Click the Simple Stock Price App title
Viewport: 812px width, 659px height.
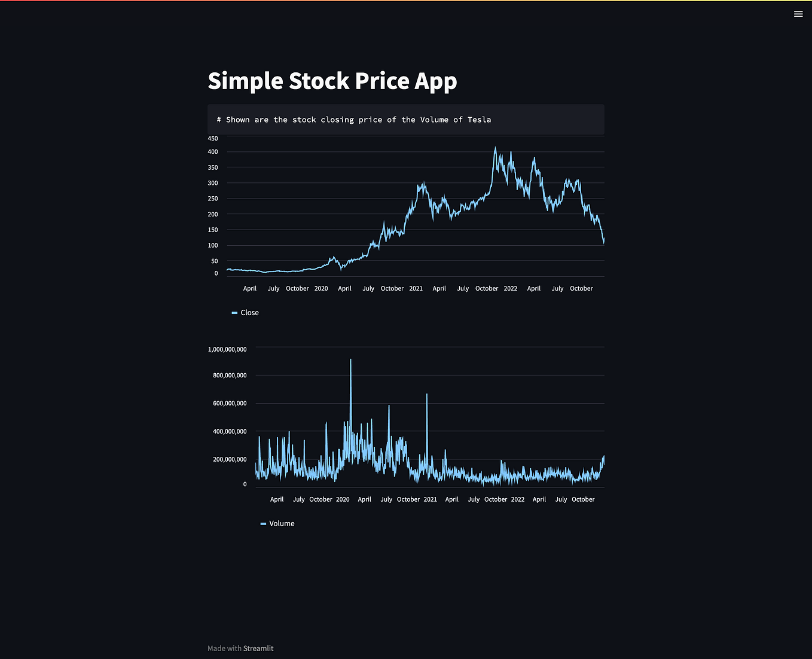(x=332, y=81)
